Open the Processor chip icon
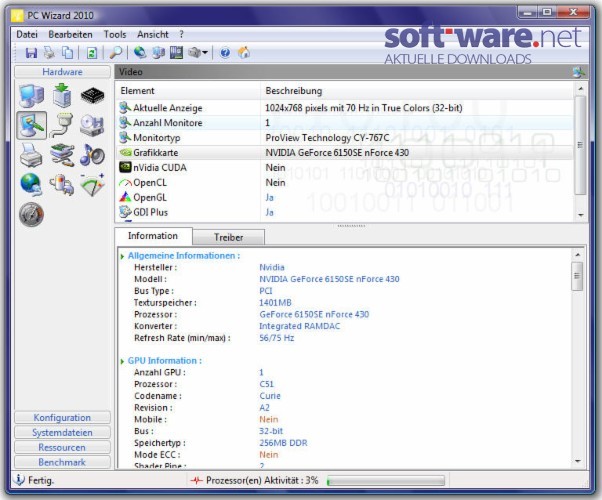Image resolution: width=602 pixels, height=500 pixels. click(x=93, y=95)
